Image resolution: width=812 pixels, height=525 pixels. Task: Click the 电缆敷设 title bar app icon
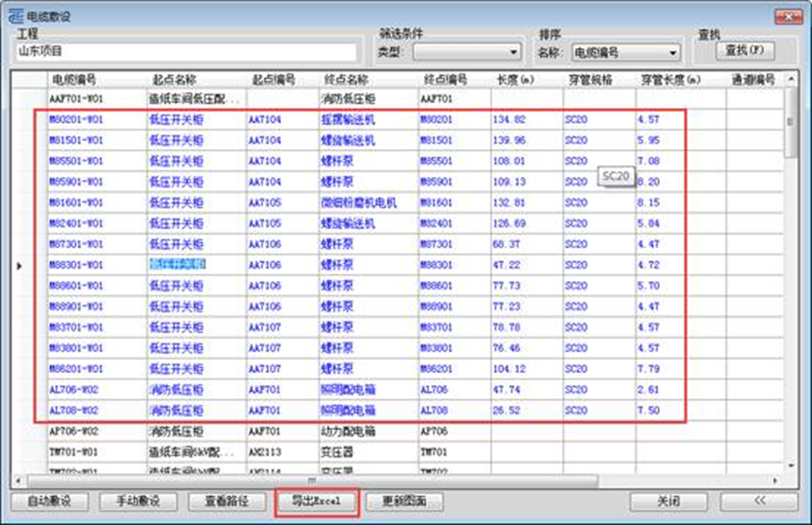(16, 16)
